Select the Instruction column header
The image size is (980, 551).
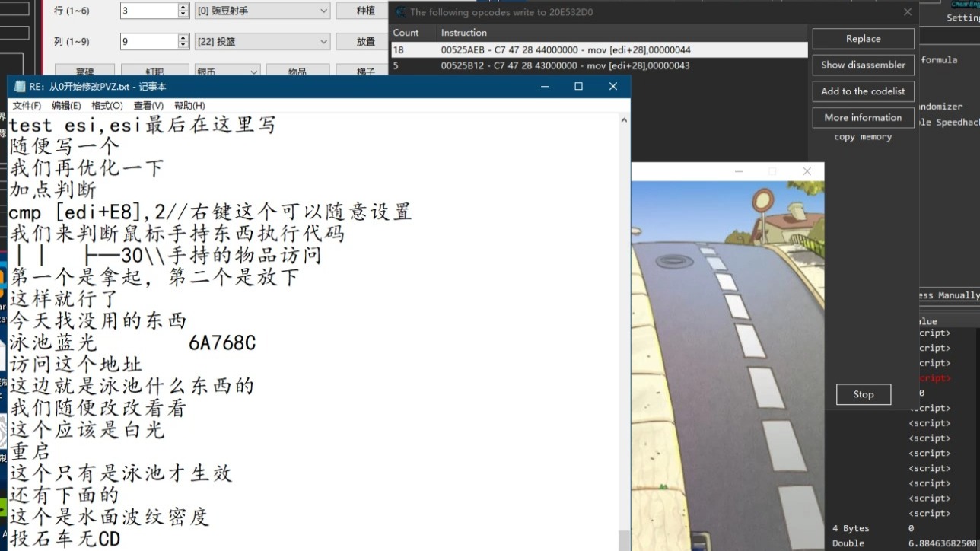(622, 33)
